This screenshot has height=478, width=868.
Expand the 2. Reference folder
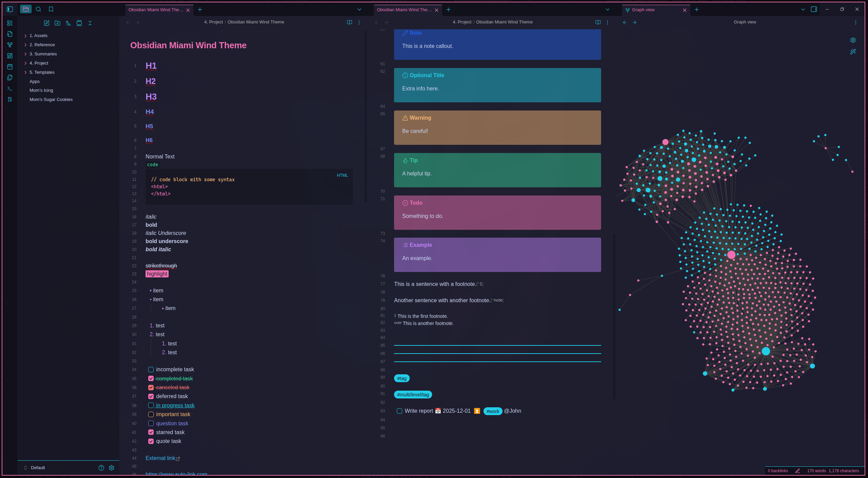pos(25,45)
